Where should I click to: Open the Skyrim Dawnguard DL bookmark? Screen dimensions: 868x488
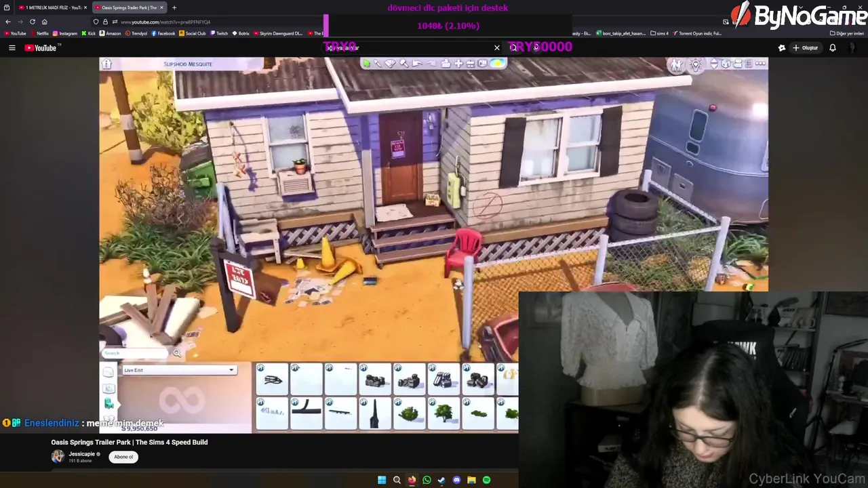pos(279,33)
